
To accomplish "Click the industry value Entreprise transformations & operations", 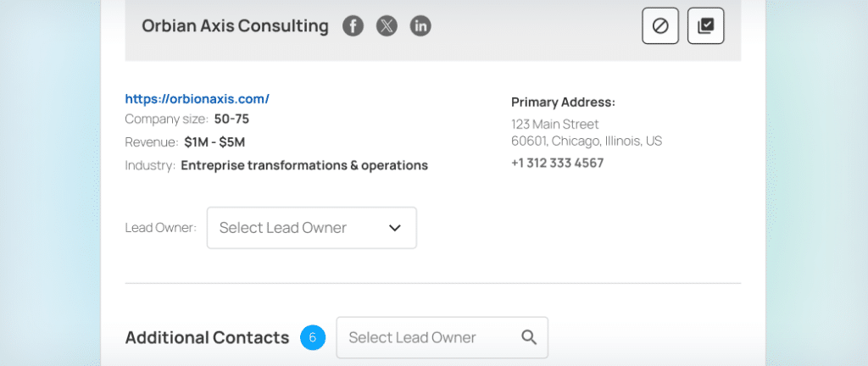I will tap(304, 165).
